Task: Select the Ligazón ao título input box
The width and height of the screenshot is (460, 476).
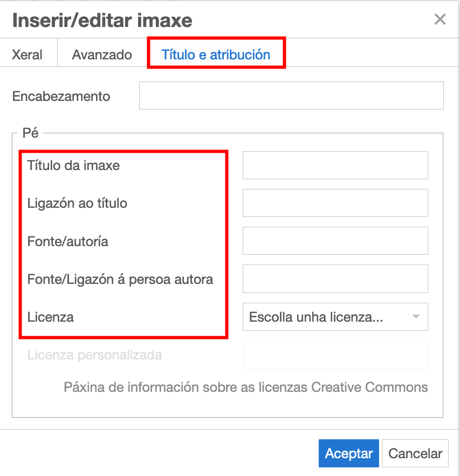Action: tap(335, 203)
